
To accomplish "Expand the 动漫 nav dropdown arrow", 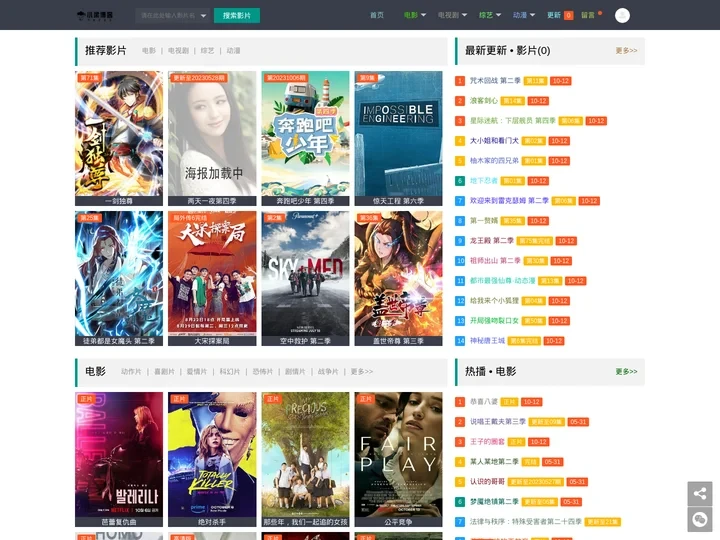I will 532,15.
